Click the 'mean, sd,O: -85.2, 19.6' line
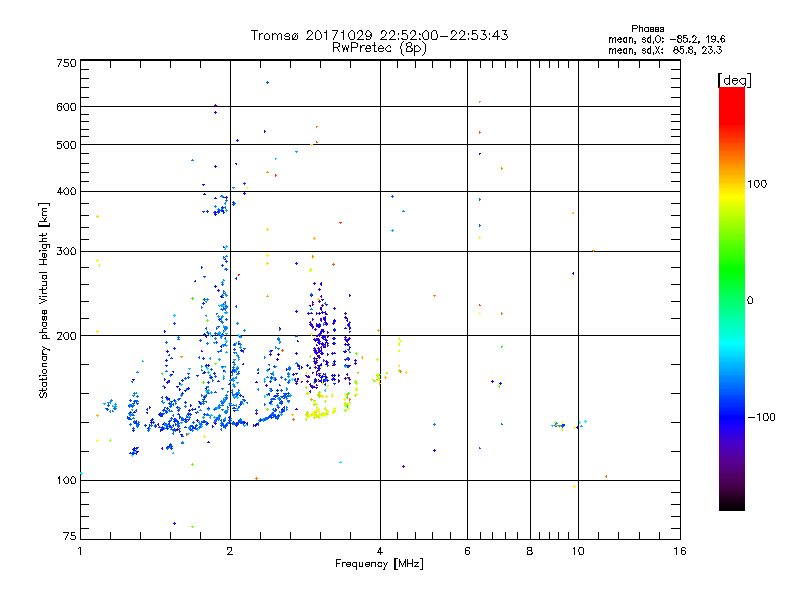The height and width of the screenshot is (600, 800). point(666,39)
